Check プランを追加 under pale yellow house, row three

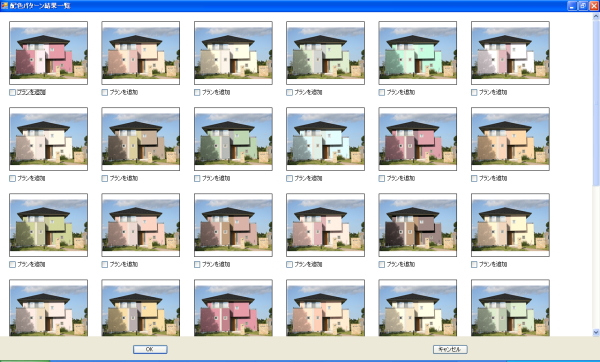coord(474,265)
